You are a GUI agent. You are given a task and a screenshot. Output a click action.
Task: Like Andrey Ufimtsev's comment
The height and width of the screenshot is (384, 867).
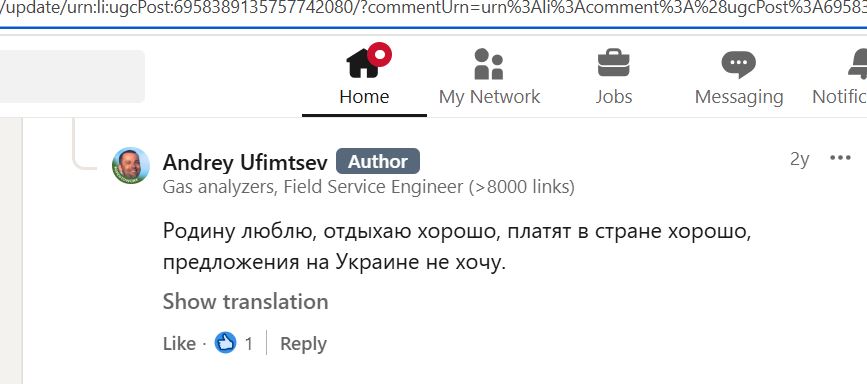(179, 344)
